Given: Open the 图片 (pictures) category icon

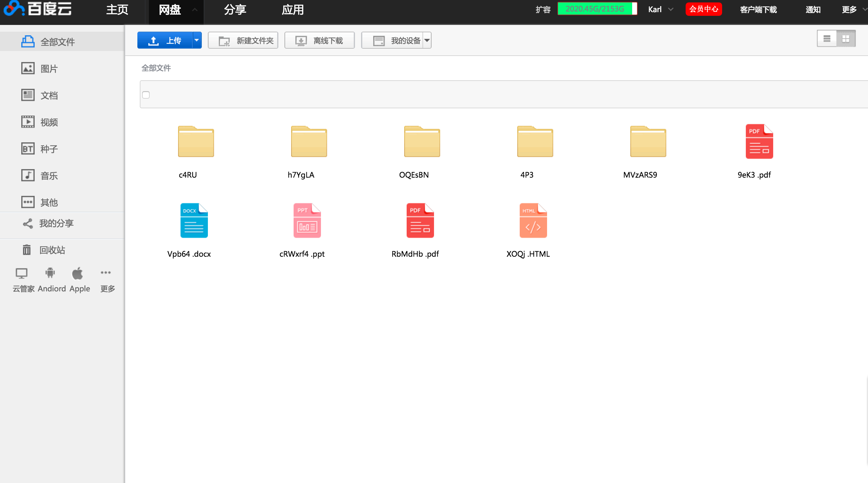Looking at the screenshot, I should point(28,68).
